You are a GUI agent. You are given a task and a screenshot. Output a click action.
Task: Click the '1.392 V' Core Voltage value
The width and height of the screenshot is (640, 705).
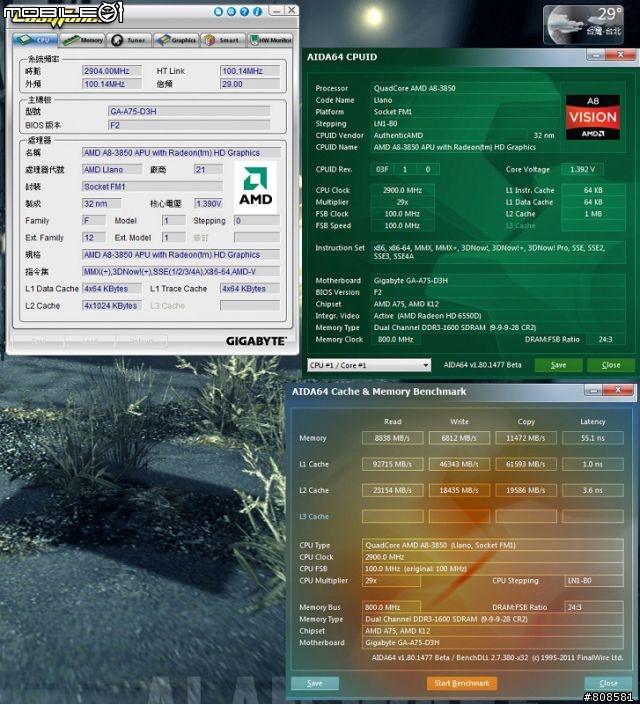(x=582, y=170)
